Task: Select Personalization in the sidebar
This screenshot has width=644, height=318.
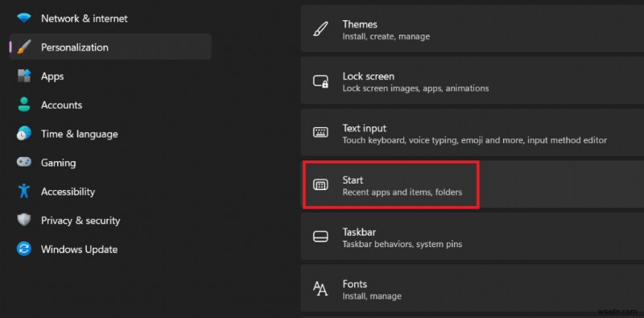Action: coord(110,47)
